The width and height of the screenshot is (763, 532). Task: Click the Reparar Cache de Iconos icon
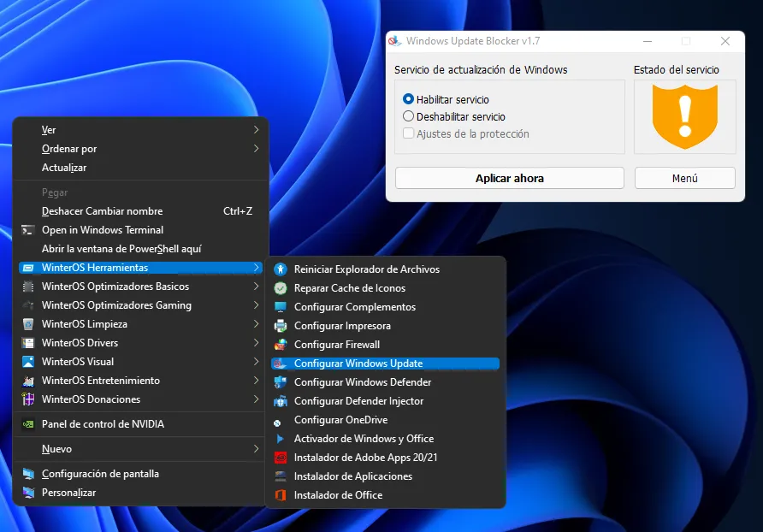[280, 288]
